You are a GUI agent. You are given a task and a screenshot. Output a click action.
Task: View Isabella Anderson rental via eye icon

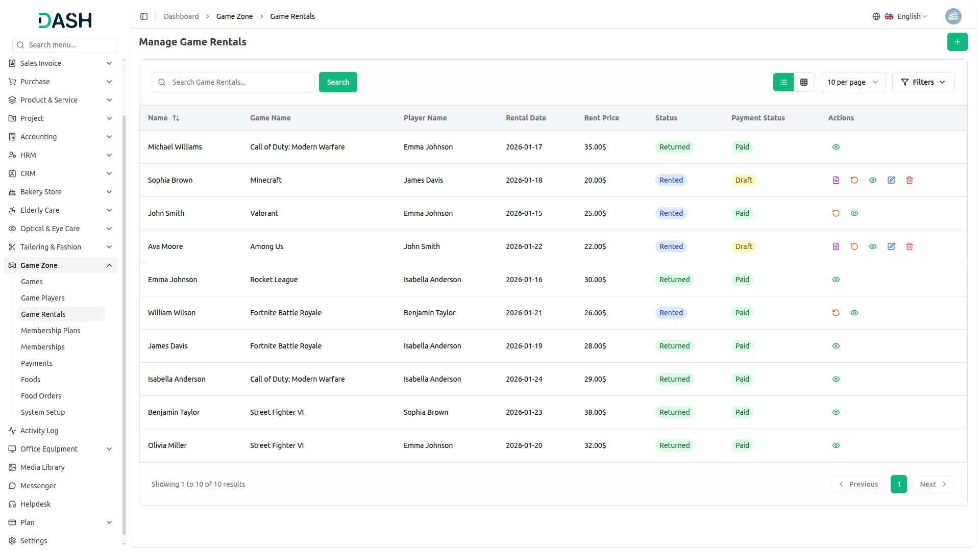[836, 379]
